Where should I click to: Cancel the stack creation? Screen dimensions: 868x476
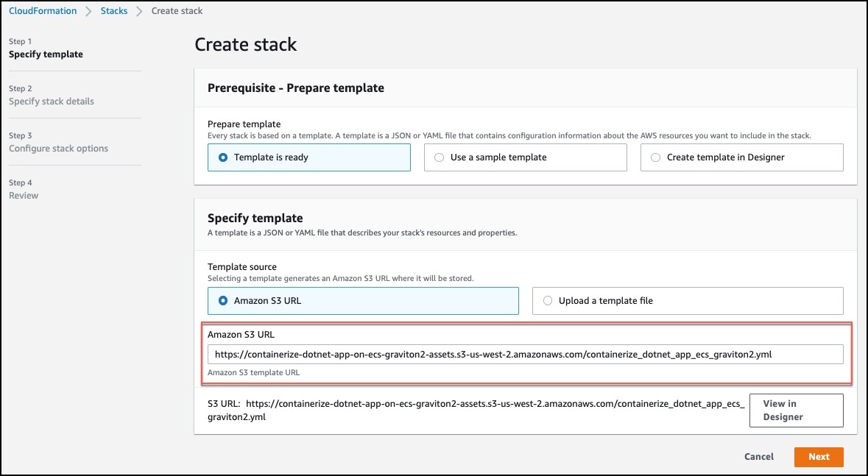pos(758,457)
